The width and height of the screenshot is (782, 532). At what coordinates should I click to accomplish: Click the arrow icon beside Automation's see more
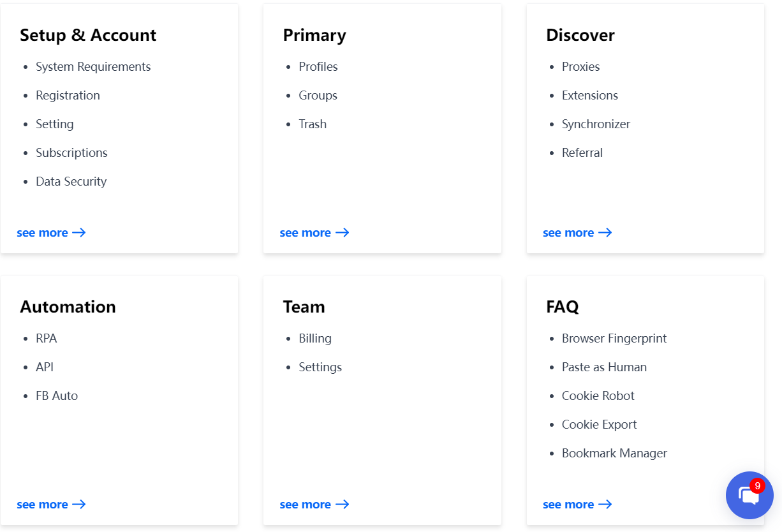(80, 504)
